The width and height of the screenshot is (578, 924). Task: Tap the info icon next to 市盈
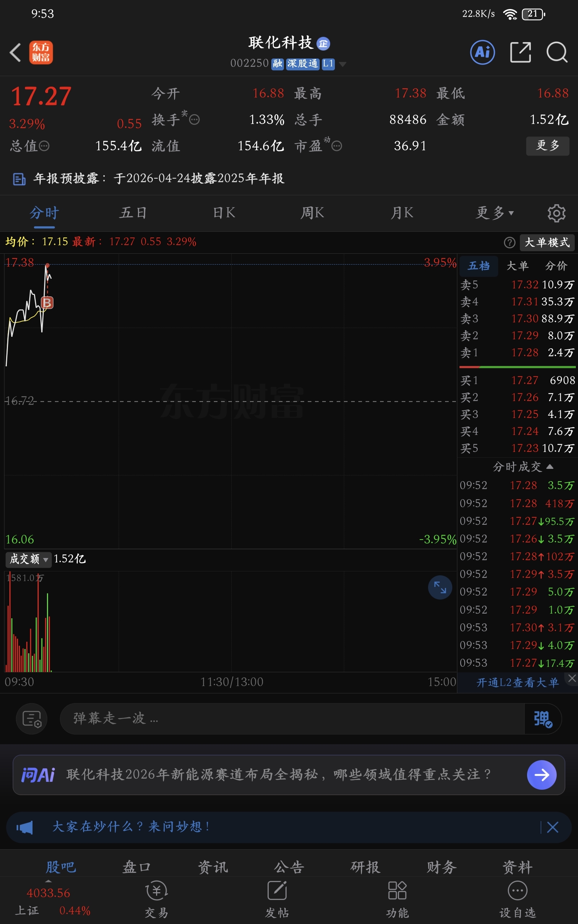pos(336,146)
